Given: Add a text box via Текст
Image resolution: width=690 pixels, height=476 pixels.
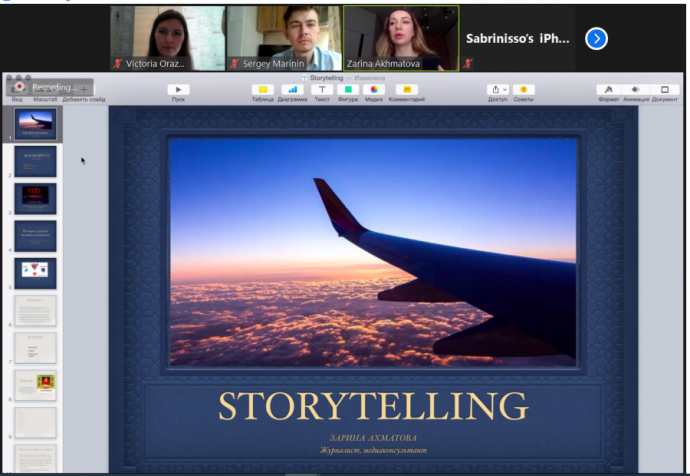Looking at the screenshot, I should (322, 90).
